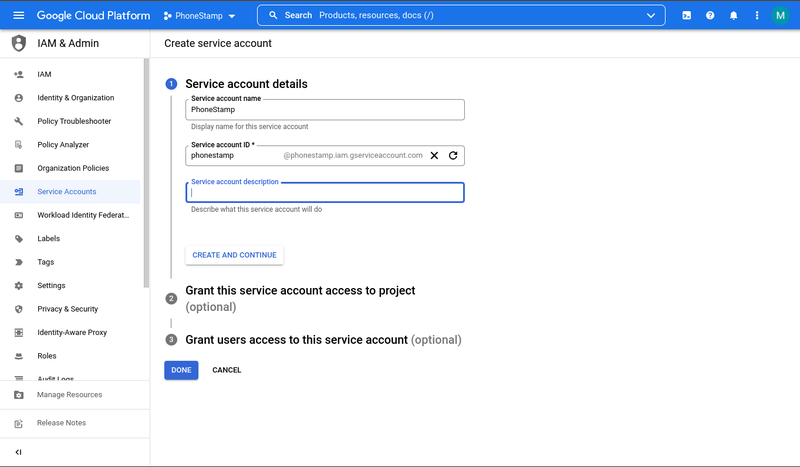Edit the Service account name field
This screenshot has width=800, height=467.
click(325, 110)
